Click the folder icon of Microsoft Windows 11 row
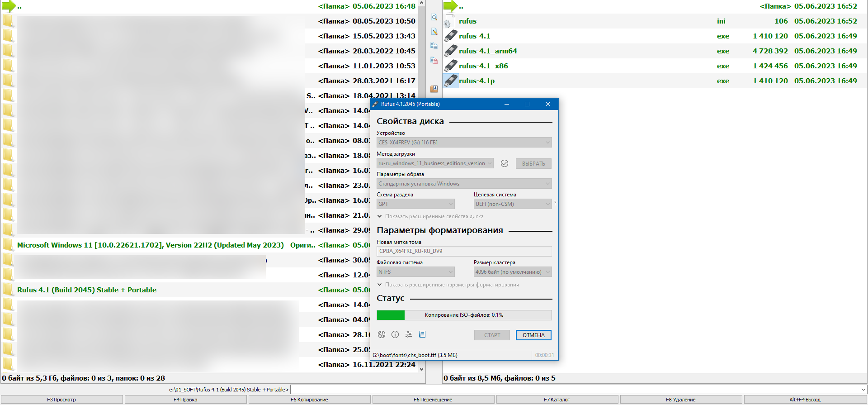Viewport: 868px width, 405px height. [x=8, y=245]
